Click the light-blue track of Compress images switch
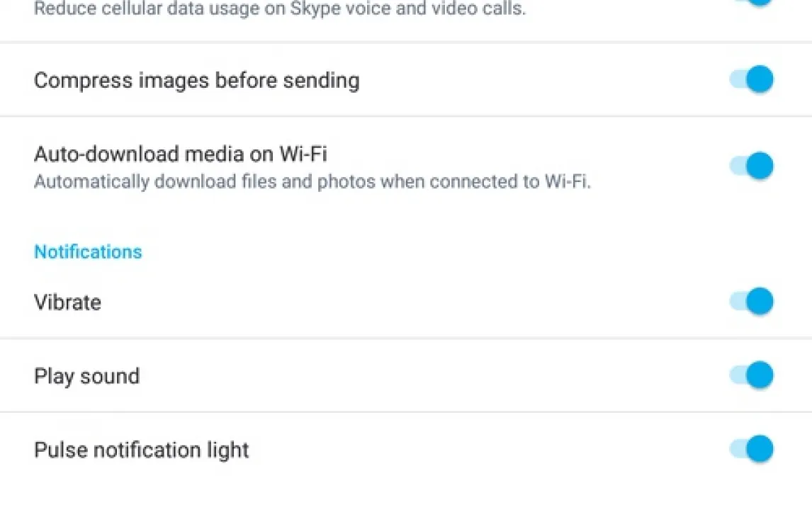This screenshot has width=812, height=507. (x=738, y=80)
